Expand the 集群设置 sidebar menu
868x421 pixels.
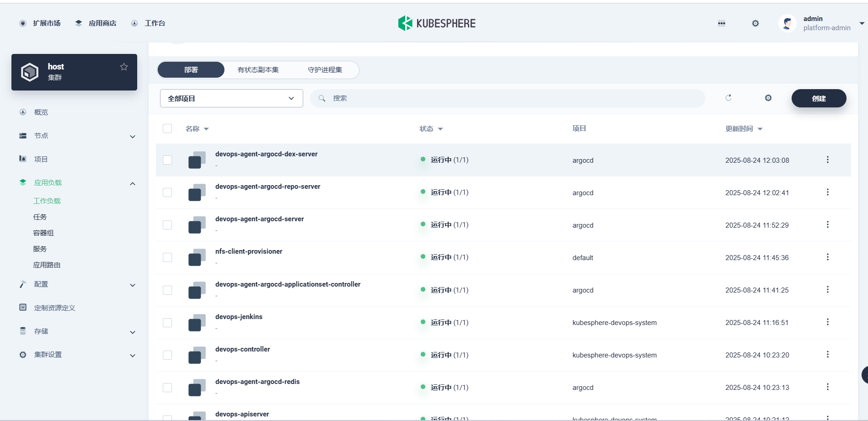(x=133, y=355)
